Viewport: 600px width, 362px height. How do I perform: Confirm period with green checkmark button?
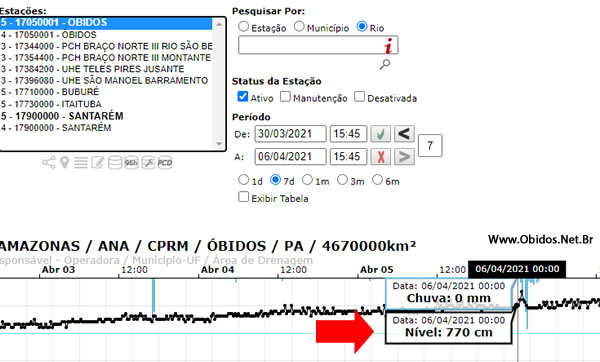(x=381, y=134)
